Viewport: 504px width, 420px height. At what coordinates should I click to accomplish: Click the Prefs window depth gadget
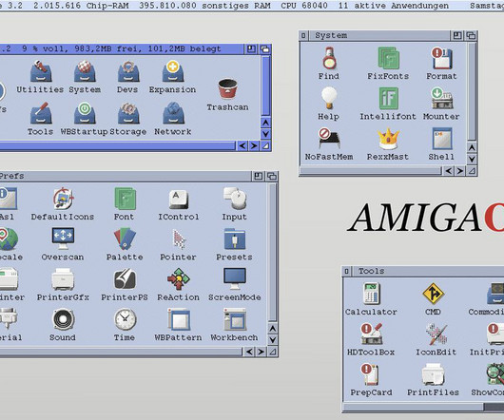[272, 176]
